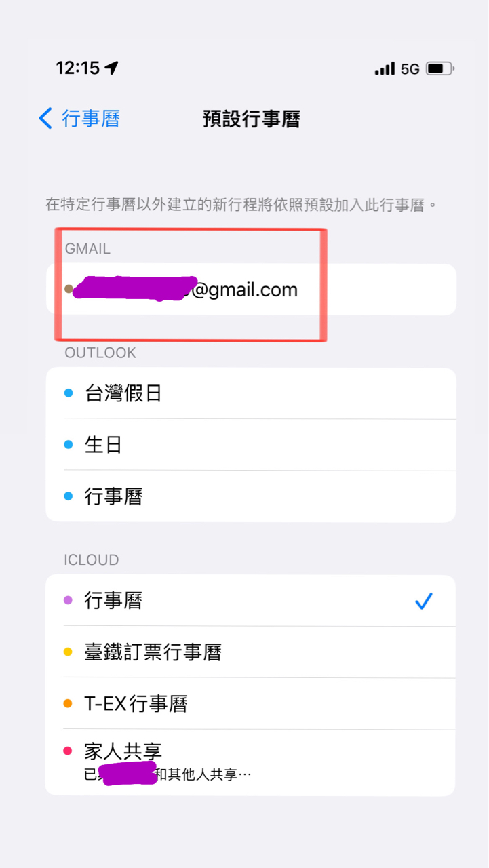
Task: Tap the purple dot beside iCloud 行事曆
Action: [x=68, y=600]
